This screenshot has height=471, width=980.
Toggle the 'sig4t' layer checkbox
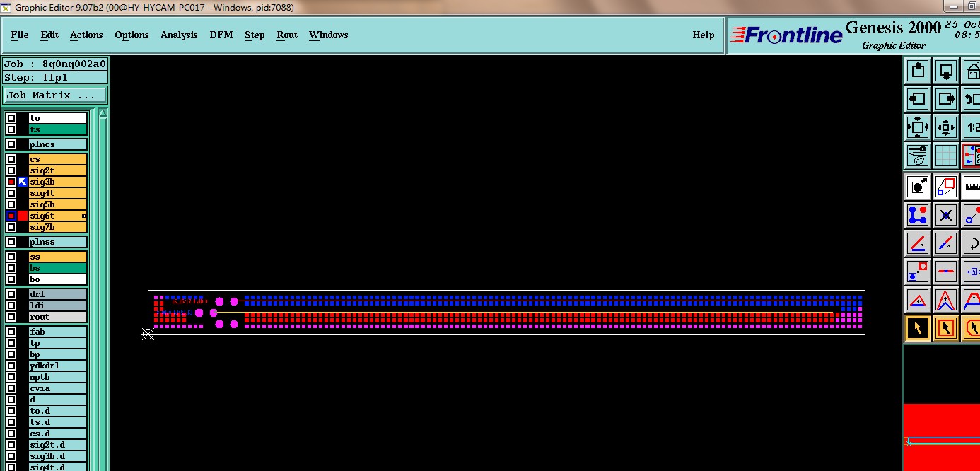tap(11, 193)
